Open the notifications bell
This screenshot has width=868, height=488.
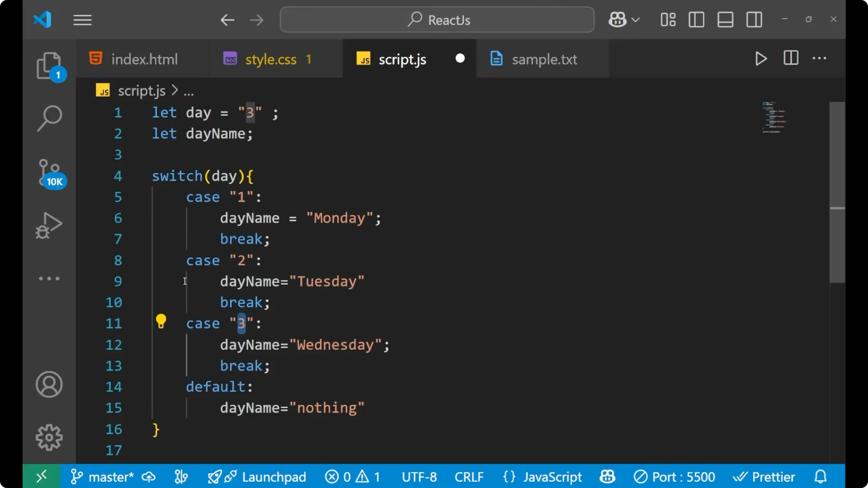click(820, 476)
